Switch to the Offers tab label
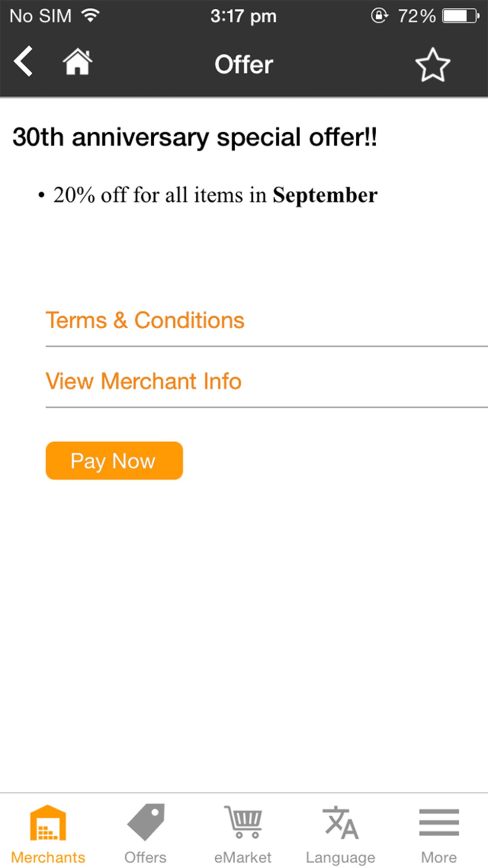This screenshot has width=488, height=868. (145, 857)
